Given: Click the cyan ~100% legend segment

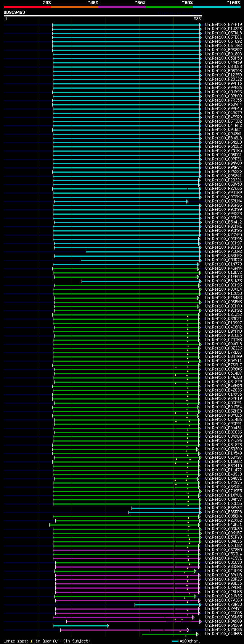Looking at the screenshot, I should (217, 7).
